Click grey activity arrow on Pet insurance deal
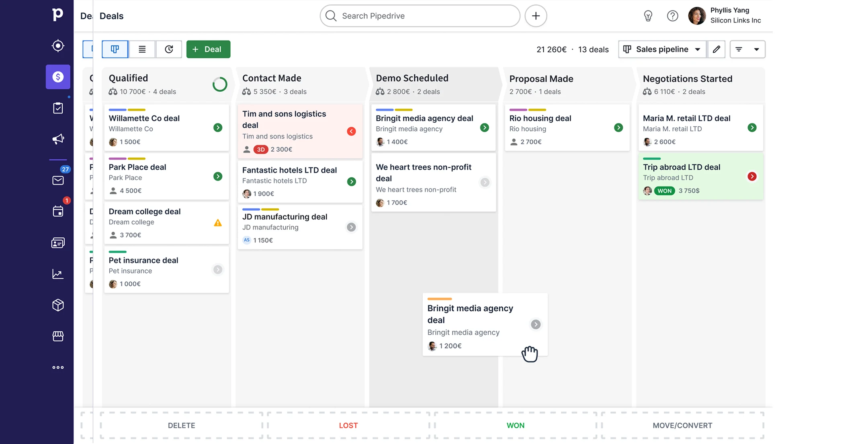868x444 pixels. (x=218, y=269)
